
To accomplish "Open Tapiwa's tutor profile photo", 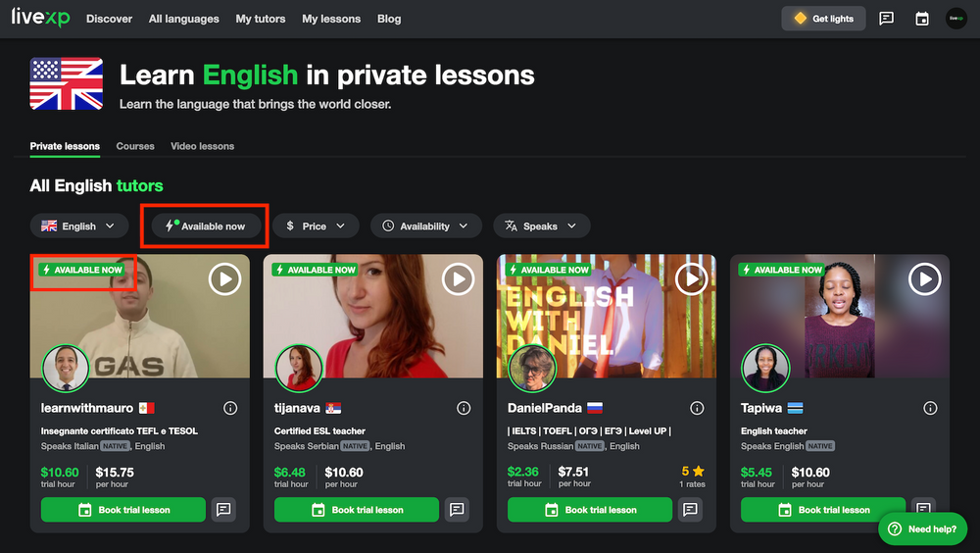I will pyautogui.click(x=765, y=370).
